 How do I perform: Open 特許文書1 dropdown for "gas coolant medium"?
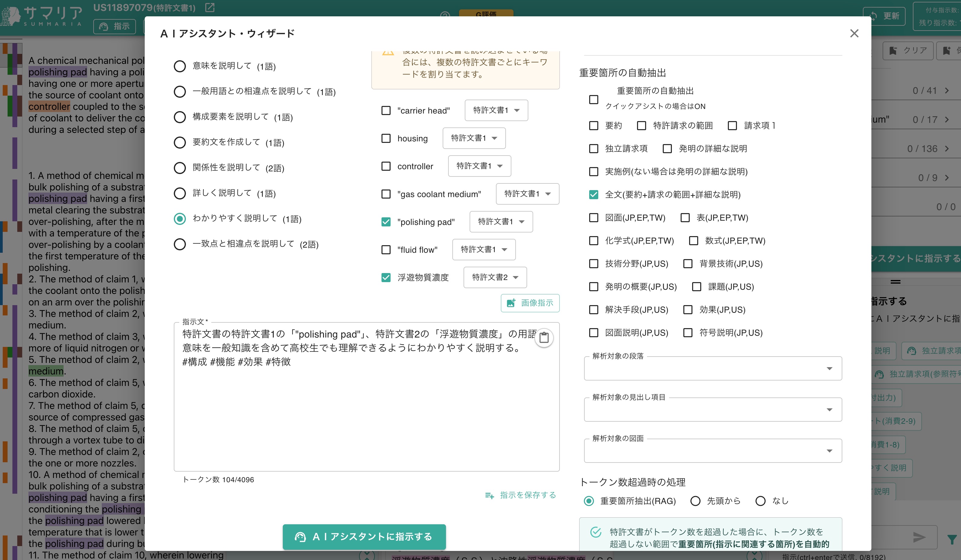pyautogui.click(x=527, y=194)
